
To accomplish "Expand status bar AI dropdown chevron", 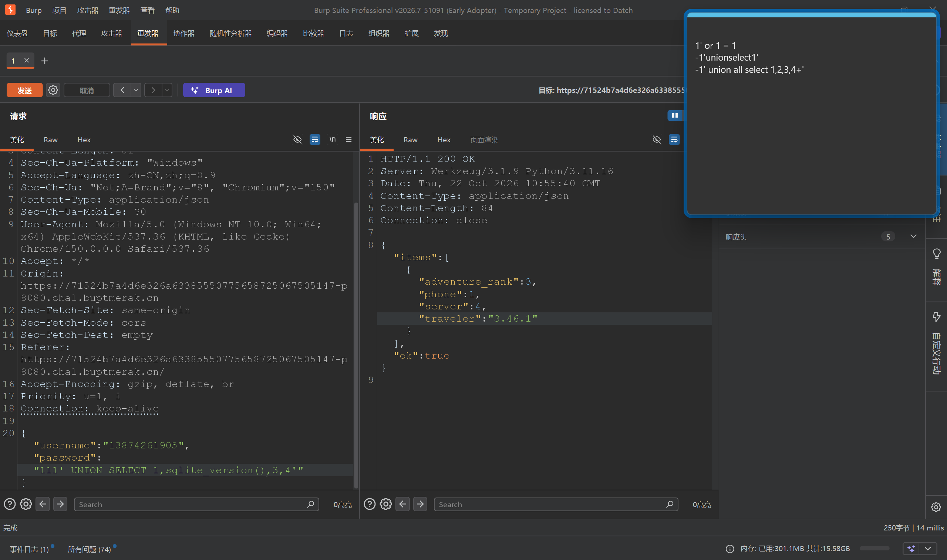I will click(x=928, y=549).
